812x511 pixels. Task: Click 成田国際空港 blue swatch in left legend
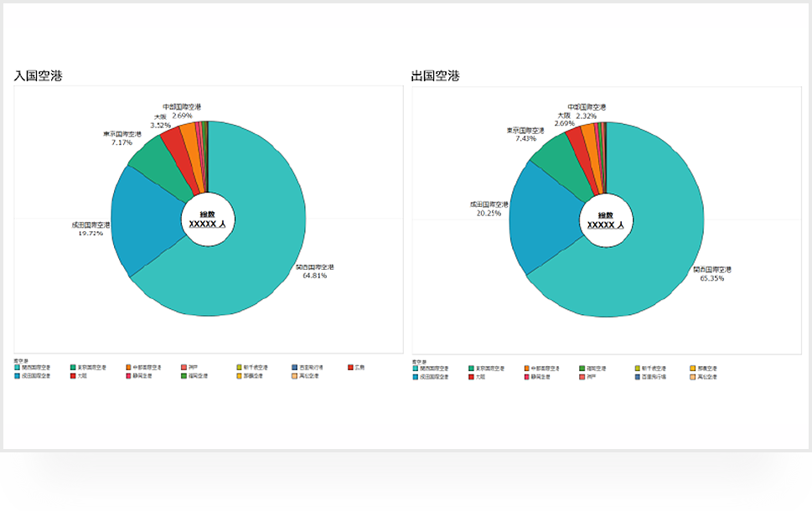[x=18, y=376]
